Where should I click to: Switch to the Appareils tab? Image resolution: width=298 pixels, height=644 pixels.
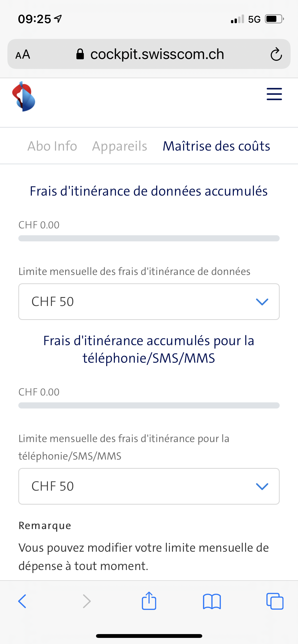(119, 146)
